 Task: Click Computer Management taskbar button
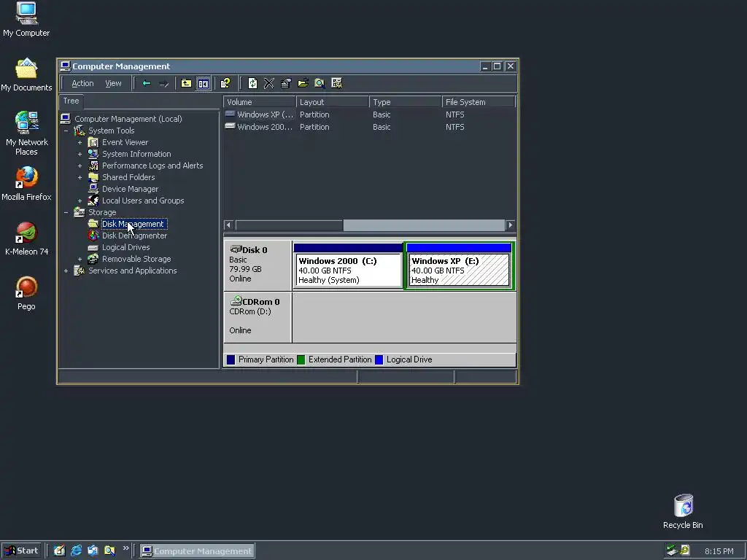click(x=197, y=551)
